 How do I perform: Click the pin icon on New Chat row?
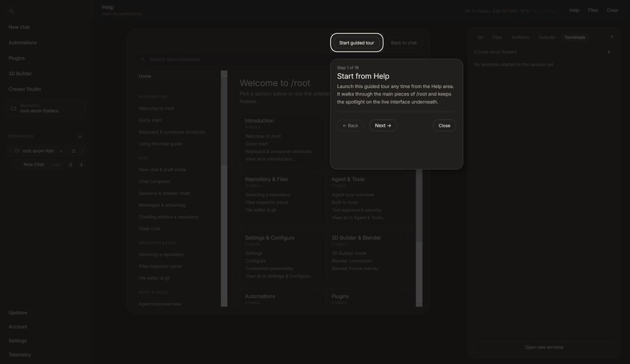81,165
